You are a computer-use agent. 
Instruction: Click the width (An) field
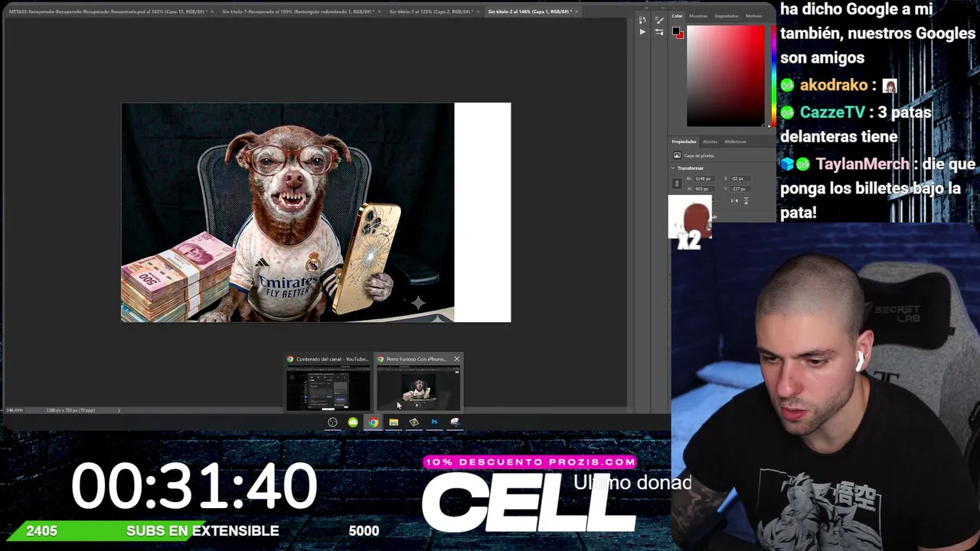coord(705,178)
